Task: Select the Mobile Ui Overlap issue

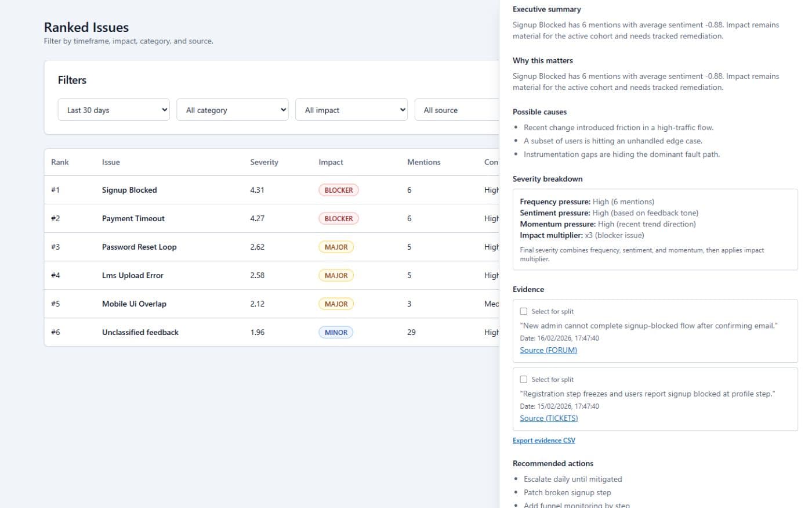Action: pyautogui.click(x=134, y=304)
